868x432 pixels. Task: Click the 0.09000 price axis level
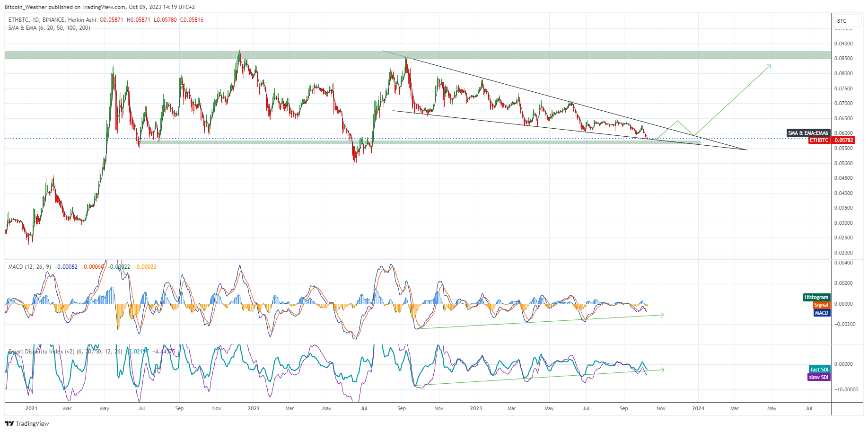tap(843, 44)
